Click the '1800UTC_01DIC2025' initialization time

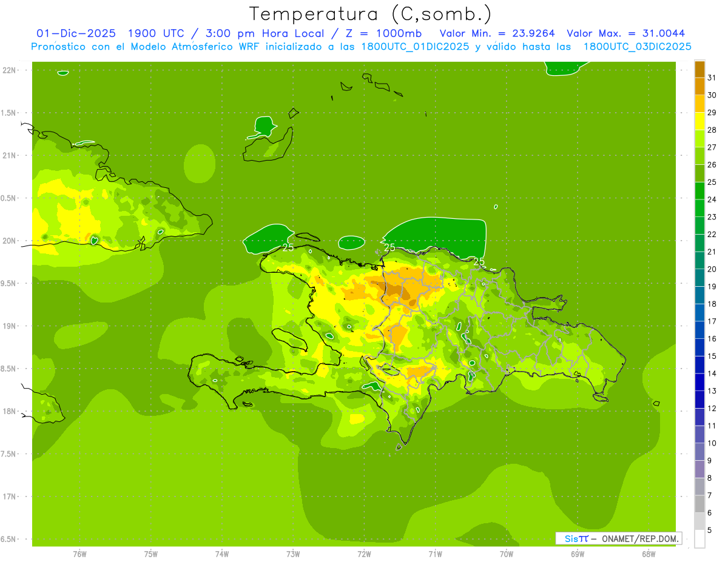tap(414, 47)
